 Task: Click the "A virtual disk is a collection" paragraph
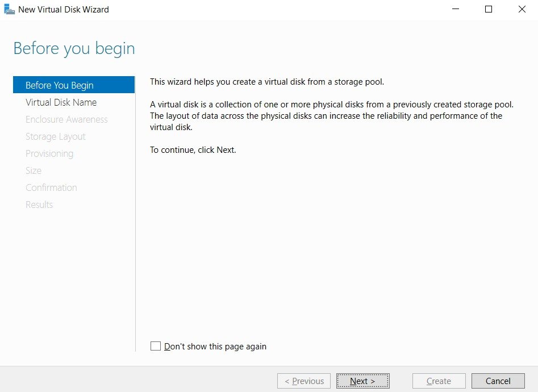(x=332, y=116)
